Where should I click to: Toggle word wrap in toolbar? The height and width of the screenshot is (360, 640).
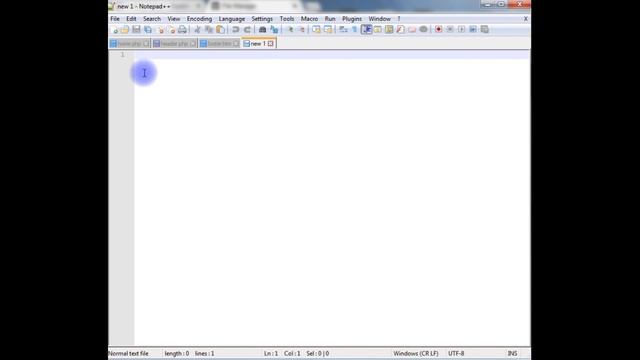pos(343,29)
